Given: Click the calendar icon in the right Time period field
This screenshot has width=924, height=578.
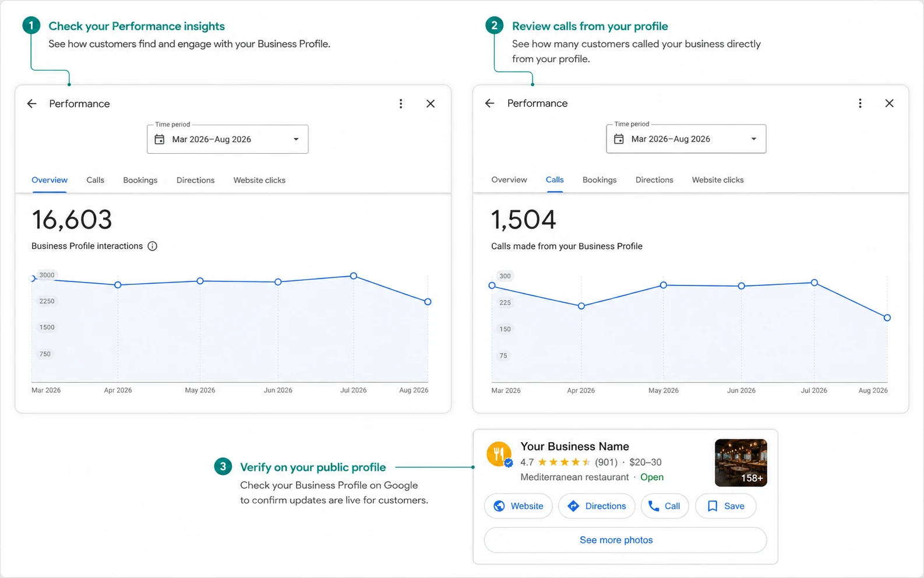Looking at the screenshot, I should click(619, 139).
